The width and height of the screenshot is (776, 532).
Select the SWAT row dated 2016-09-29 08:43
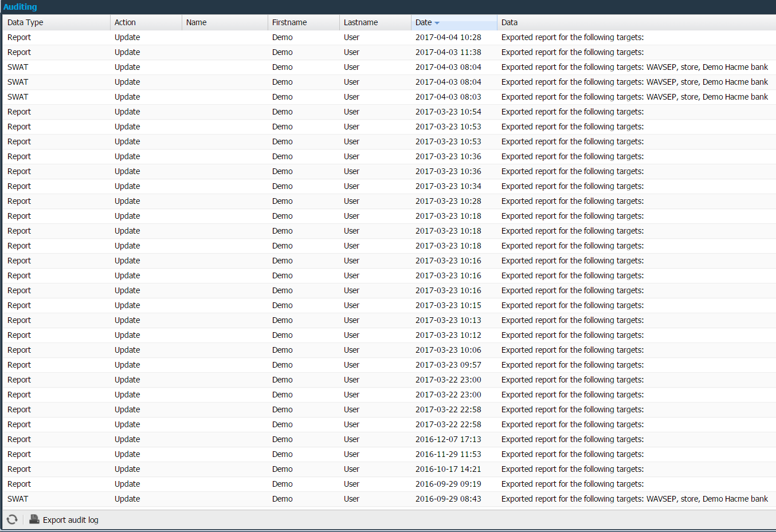pyautogui.click(x=448, y=499)
